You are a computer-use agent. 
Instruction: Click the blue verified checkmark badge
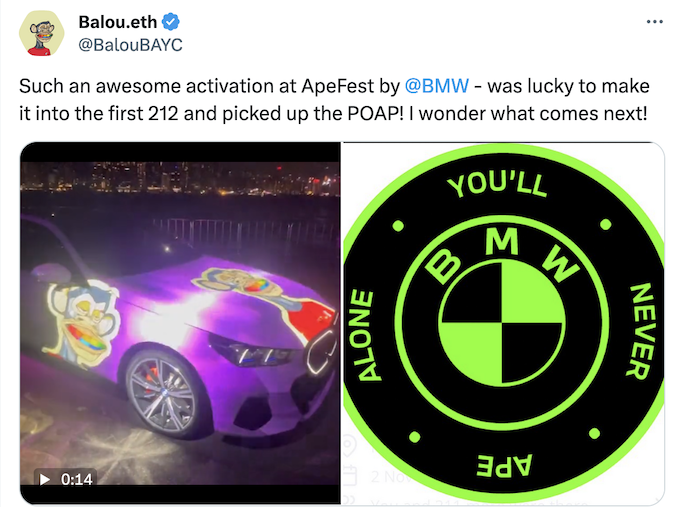(171, 22)
